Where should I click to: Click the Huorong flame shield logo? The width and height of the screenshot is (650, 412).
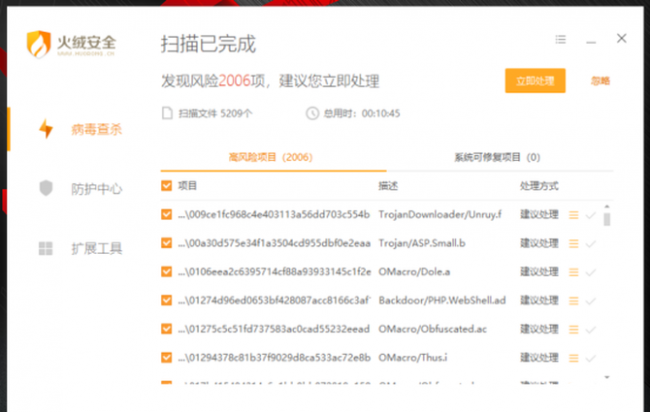pyautogui.click(x=39, y=44)
